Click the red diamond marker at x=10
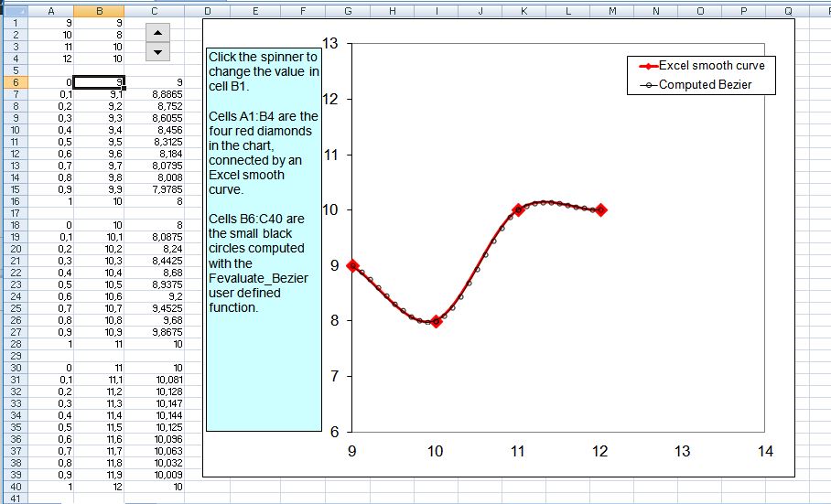This screenshot has width=831, height=504. click(x=436, y=321)
